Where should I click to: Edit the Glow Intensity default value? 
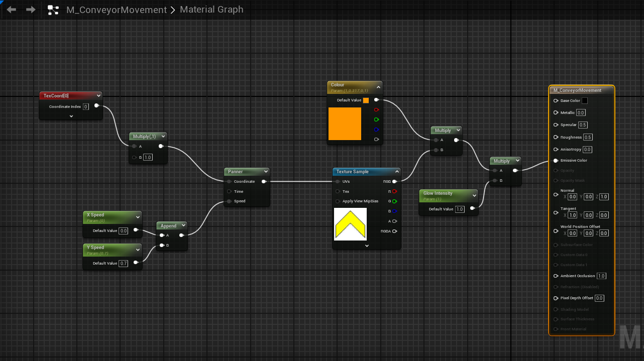click(x=460, y=209)
